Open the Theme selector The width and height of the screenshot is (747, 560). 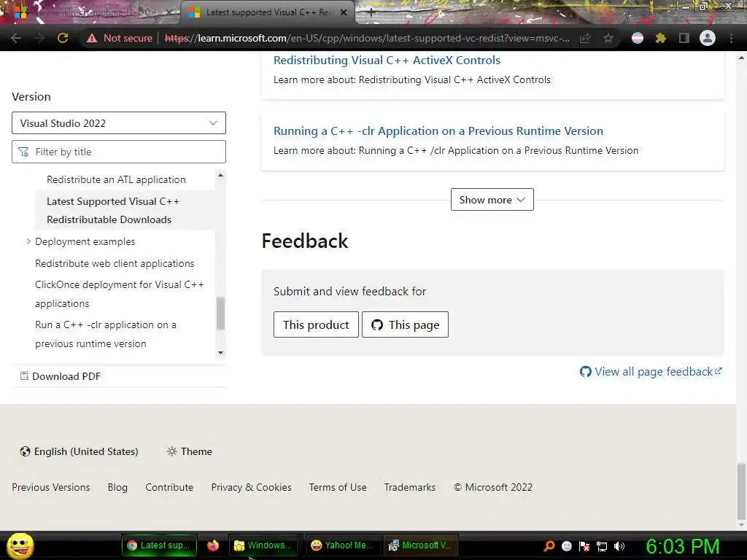tap(189, 451)
